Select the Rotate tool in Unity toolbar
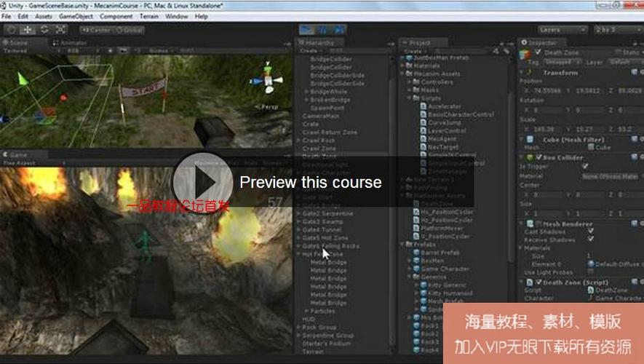Viewport: 644px width, 364px height. pos(44,30)
